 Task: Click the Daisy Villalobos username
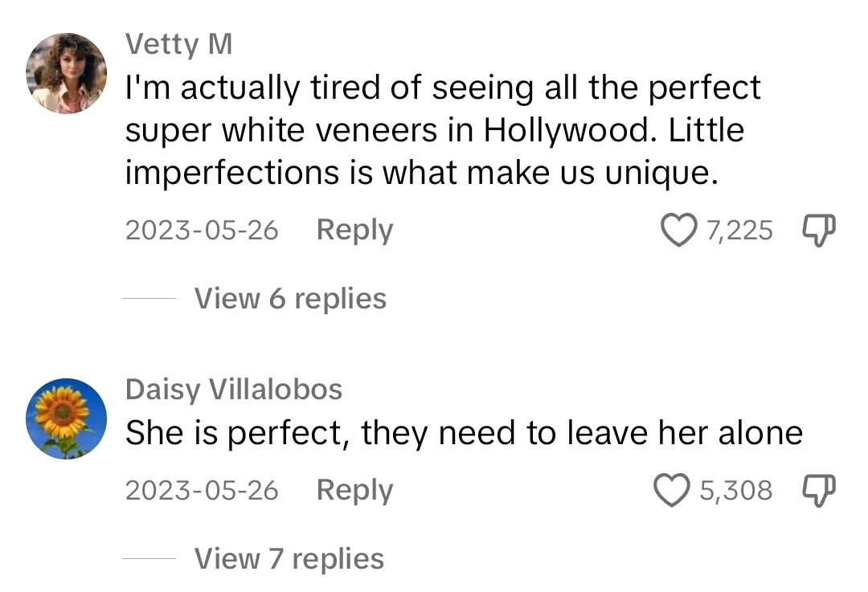click(234, 390)
